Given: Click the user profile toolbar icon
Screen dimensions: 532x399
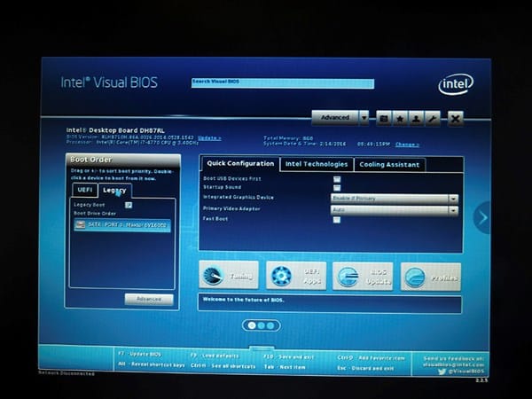Looking at the screenshot, I should pos(417,119).
